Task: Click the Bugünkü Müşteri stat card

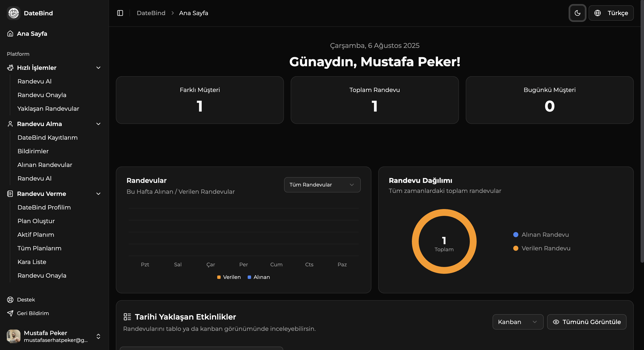Action: [x=549, y=100]
